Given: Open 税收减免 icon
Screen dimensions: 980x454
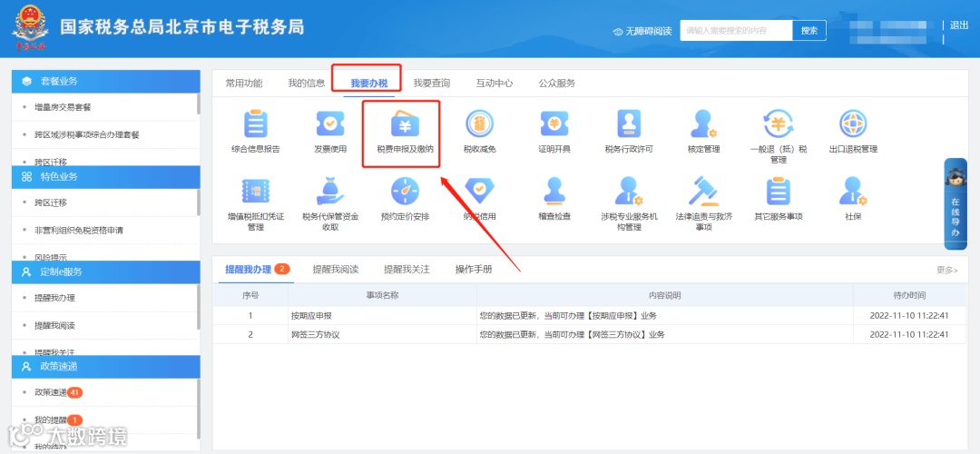Looking at the screenshot, I should (479, 123).
